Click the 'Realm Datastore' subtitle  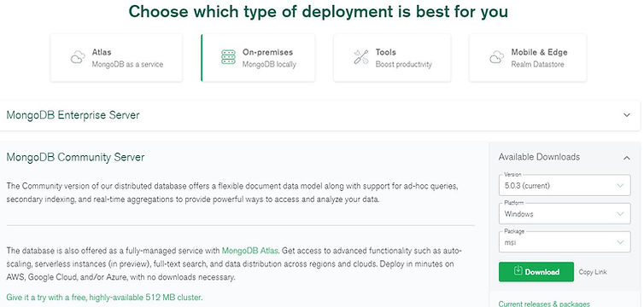pos(537,64)
